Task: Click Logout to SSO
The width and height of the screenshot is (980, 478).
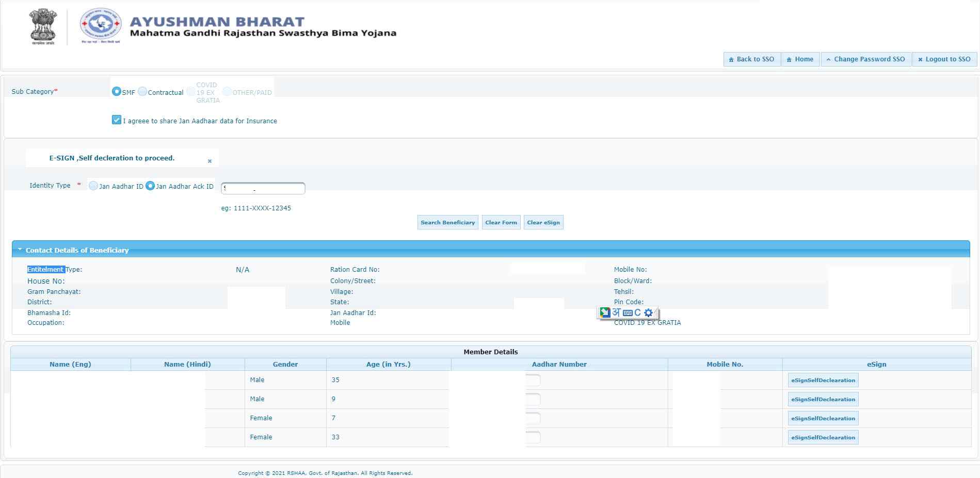Action: pyautogui.click(x=944, y=59)
